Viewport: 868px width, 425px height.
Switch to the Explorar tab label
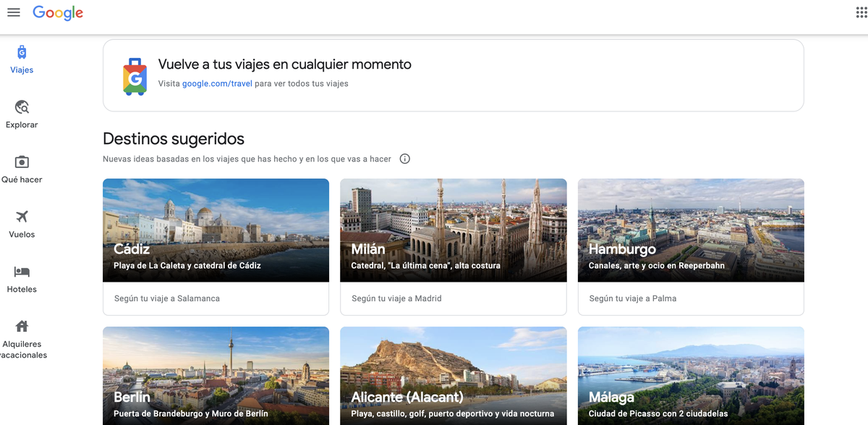click(x=22, y=125)
